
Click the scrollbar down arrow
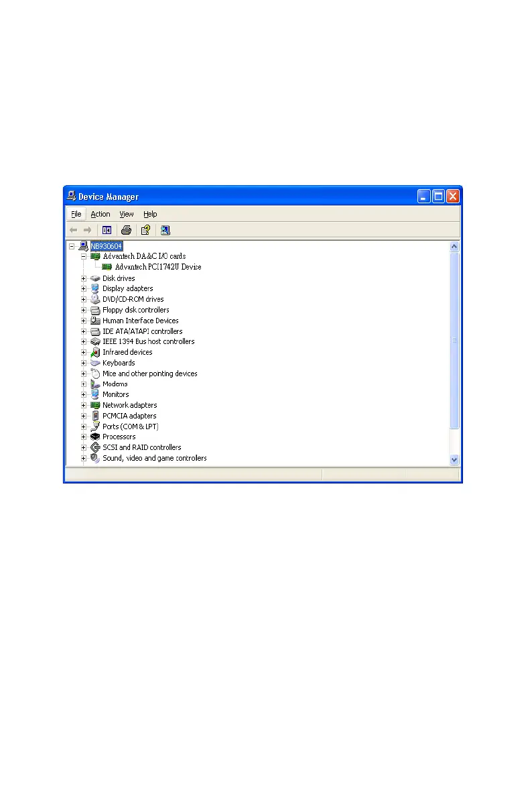click(454, 459)
